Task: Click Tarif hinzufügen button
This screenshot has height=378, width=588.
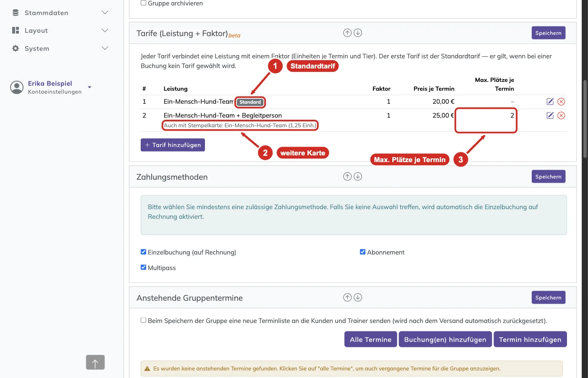Action: coord(173,145)
